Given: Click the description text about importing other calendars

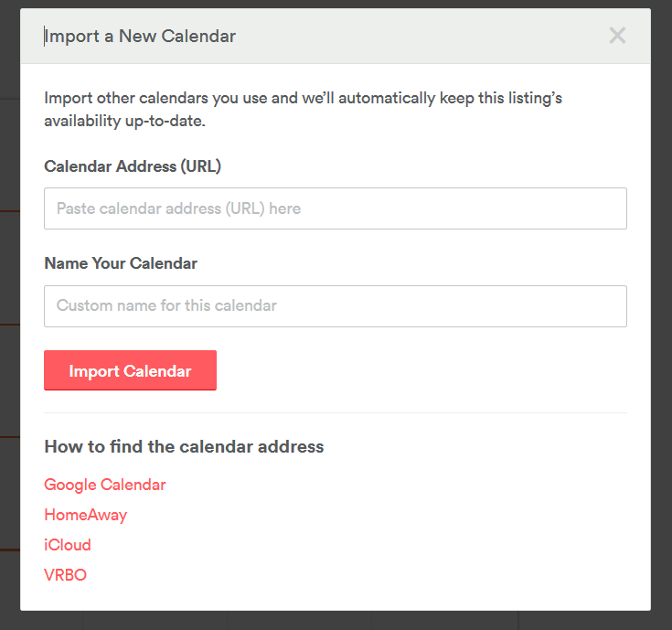Looking at the screenshot, I should pyautogui.click(x=302, y=109).
